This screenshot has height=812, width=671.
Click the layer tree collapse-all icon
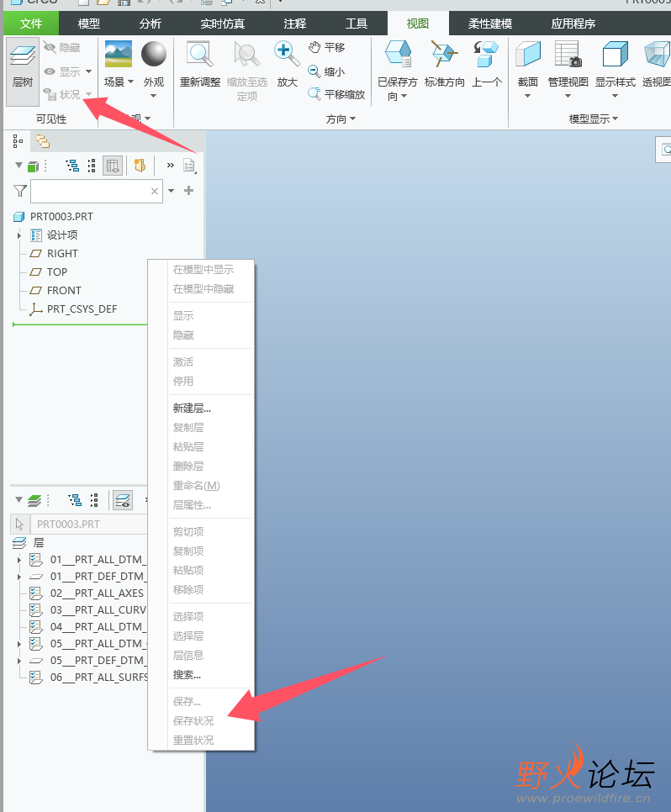(x=94, y=500)
